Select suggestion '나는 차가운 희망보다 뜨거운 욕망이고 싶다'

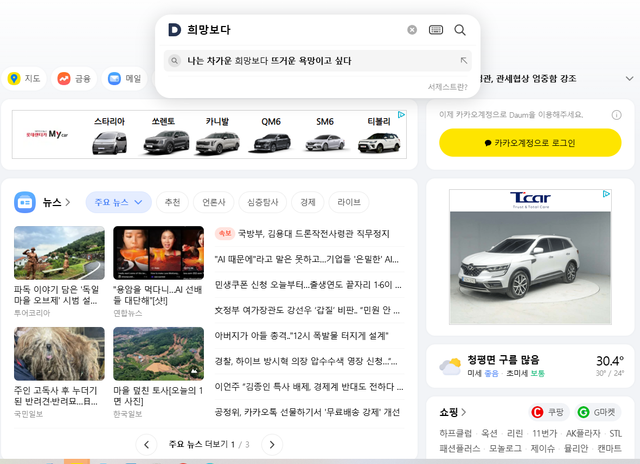click(318, 61)
